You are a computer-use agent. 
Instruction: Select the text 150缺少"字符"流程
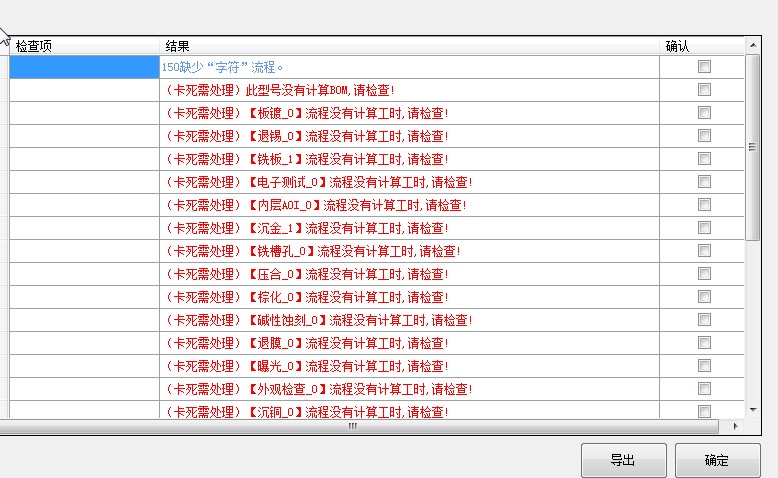point(222,67)
